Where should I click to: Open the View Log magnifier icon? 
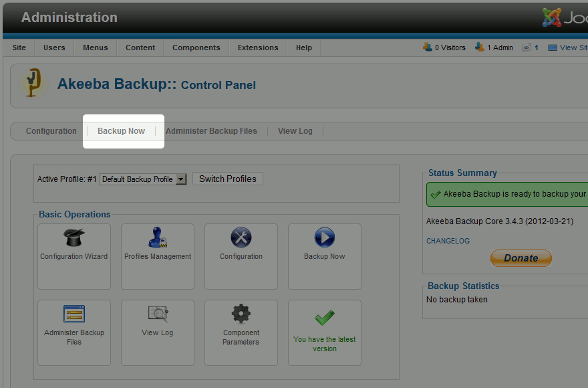[x=158, y=314]
